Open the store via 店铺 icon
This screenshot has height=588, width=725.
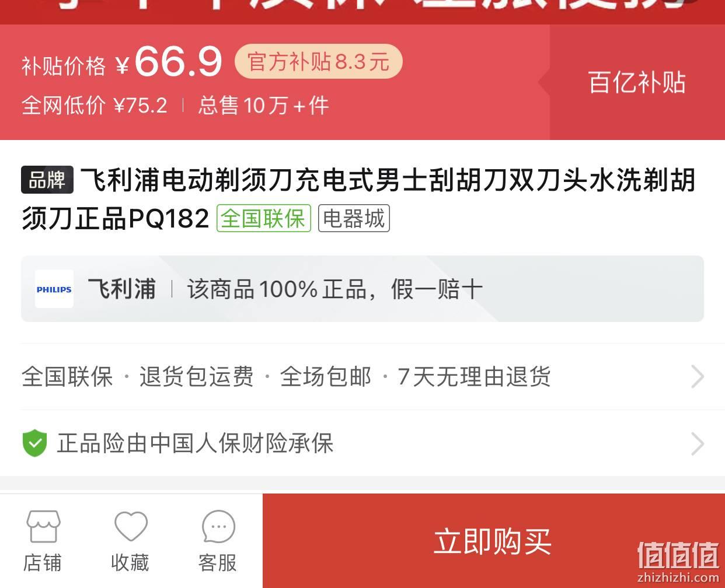(43, 527)
